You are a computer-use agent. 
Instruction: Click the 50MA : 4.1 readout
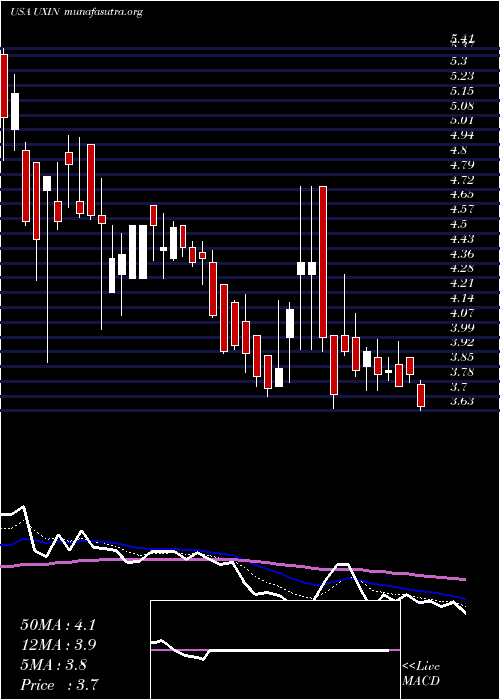[58, 625]
